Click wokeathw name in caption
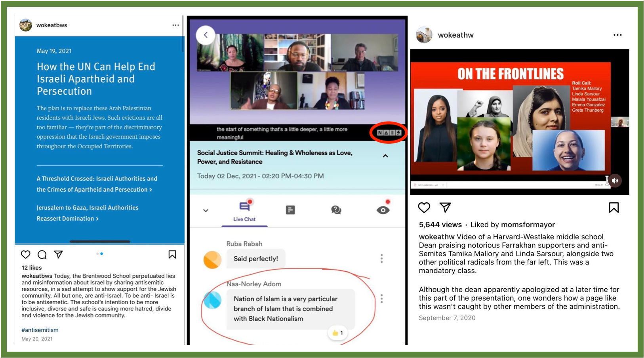The width and height of the screenshot is (644, 358). click(x=437, y=237)
